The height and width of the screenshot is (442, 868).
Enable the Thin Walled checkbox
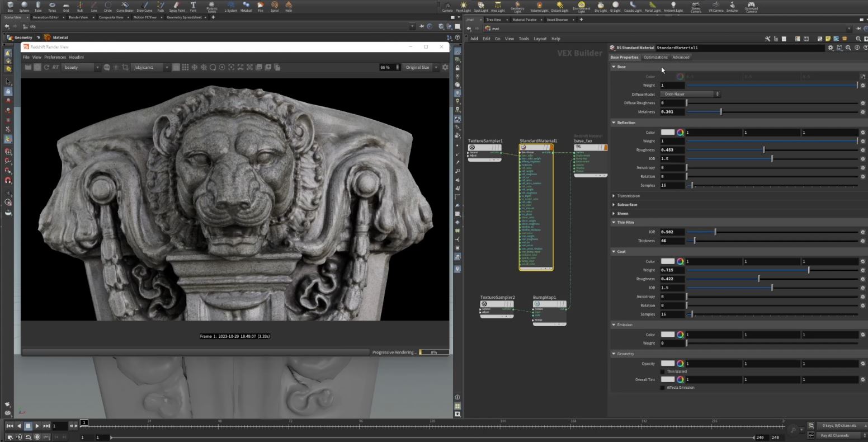(663, 371)
